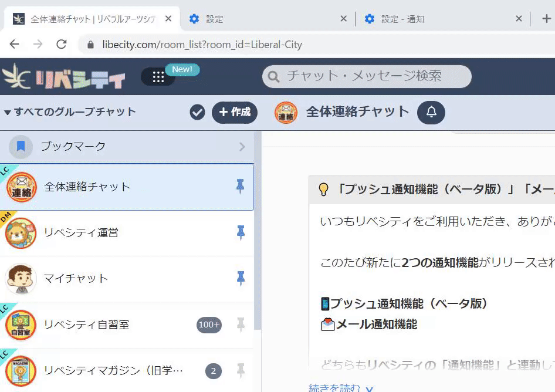This screenshot has width=555, height=392.
Task: Switch to 全体連絡チャット browser tab
Action: 92,19
